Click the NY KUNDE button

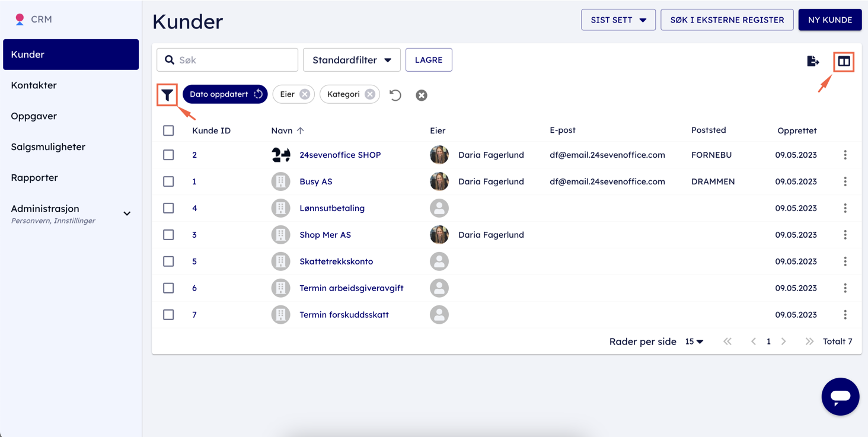click(x=829, y=20)
